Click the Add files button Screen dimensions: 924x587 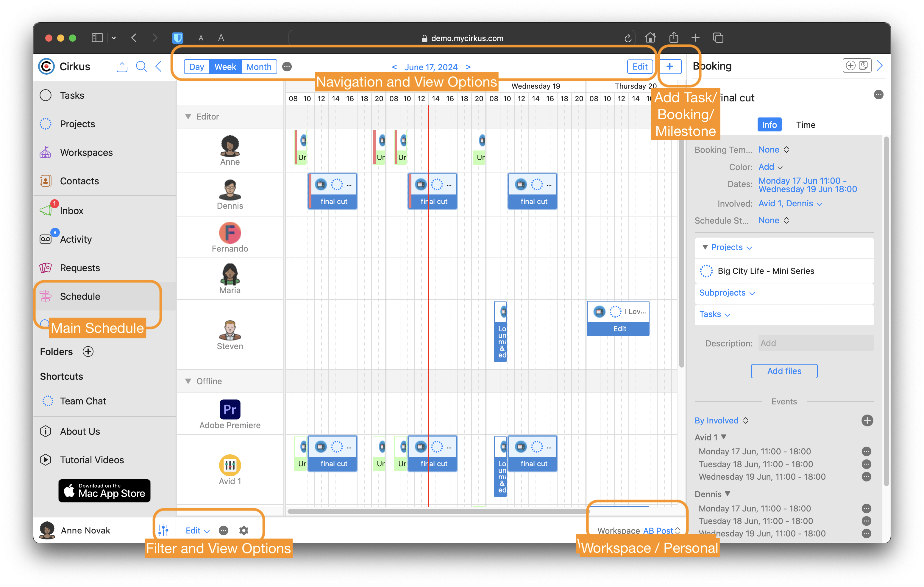pos(784,371)
